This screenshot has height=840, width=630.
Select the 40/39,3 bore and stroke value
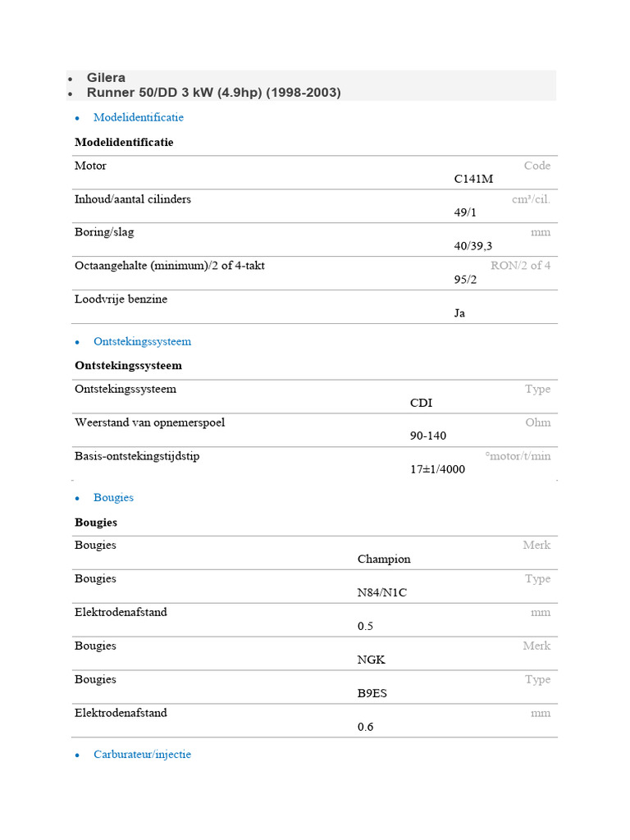click(472, 246)
